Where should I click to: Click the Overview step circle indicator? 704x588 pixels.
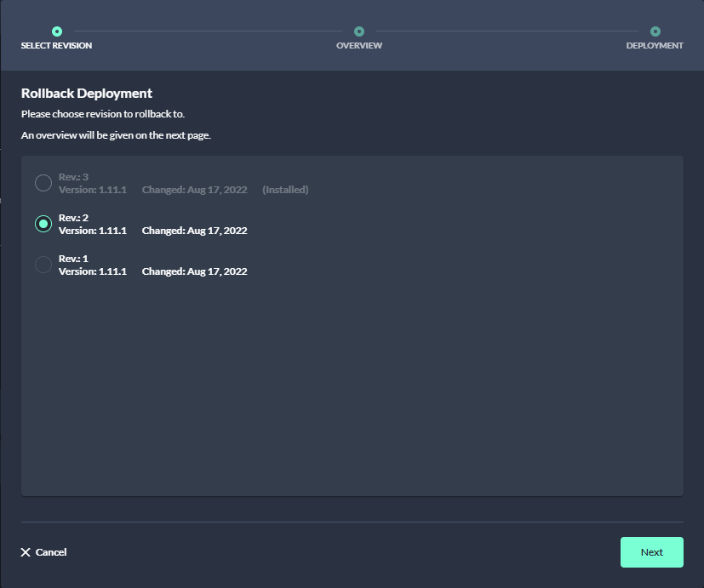[359, 31]
